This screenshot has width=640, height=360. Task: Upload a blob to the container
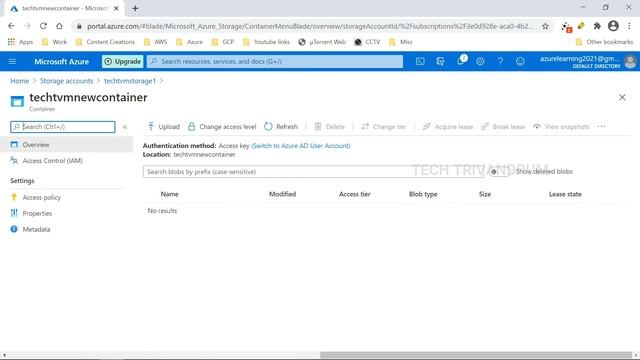coord(164,127)
